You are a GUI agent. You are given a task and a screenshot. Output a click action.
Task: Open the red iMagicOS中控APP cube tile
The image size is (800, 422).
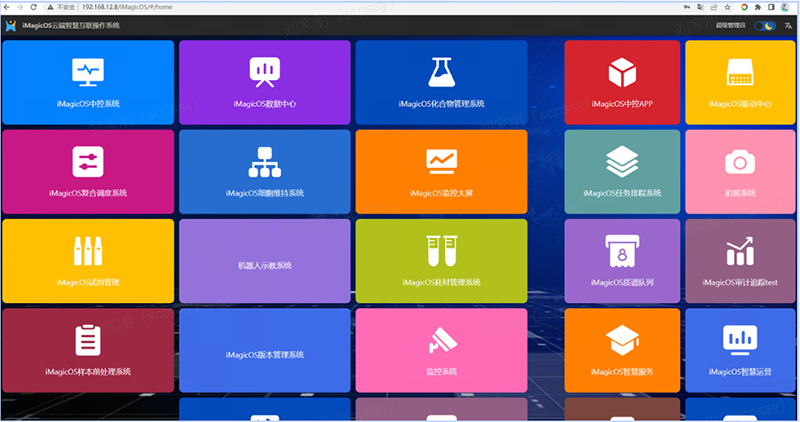click(622, 82)
